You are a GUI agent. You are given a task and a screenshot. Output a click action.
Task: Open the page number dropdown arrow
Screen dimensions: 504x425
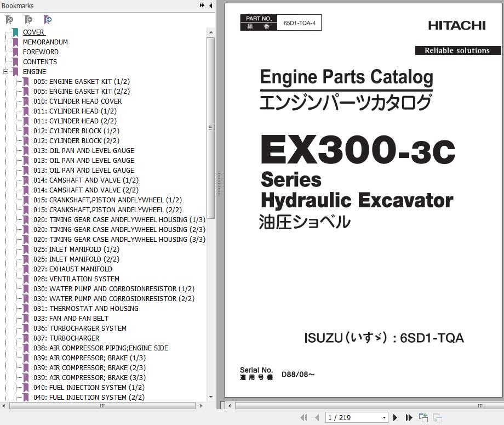click(384, 418)
